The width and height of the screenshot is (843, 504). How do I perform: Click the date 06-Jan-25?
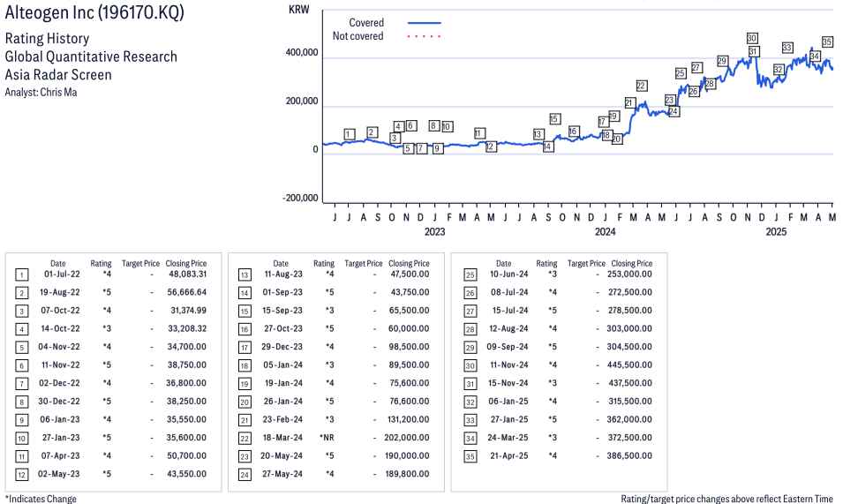pos(508,402)
